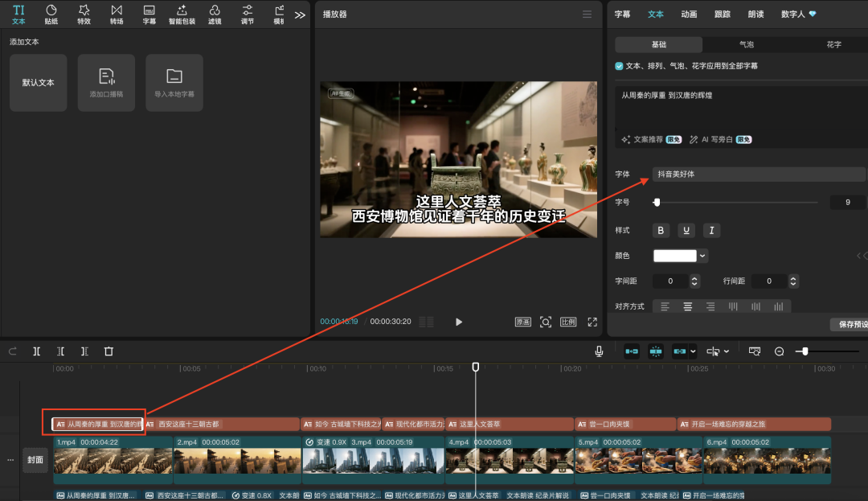The image size is (868, 501).
Task: Click the 默认文本 button
Action: (x=38, y=83)
